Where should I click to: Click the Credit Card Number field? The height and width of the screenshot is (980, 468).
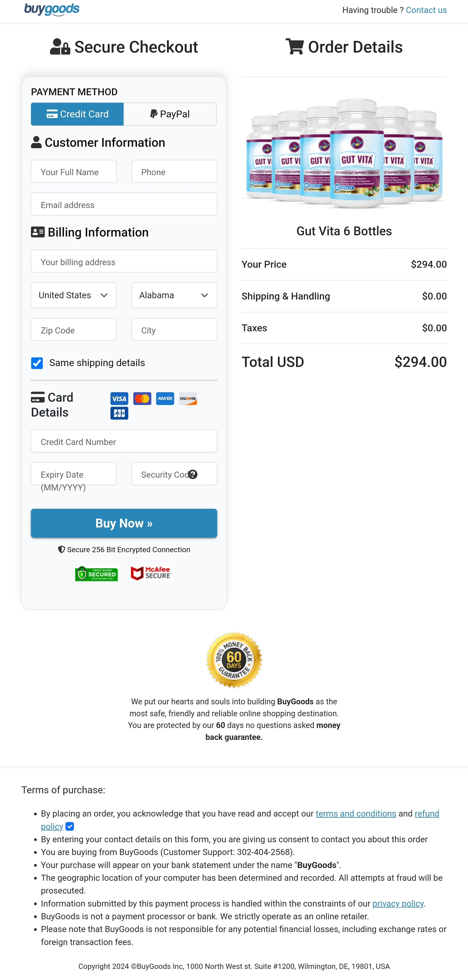click(124, 441)
